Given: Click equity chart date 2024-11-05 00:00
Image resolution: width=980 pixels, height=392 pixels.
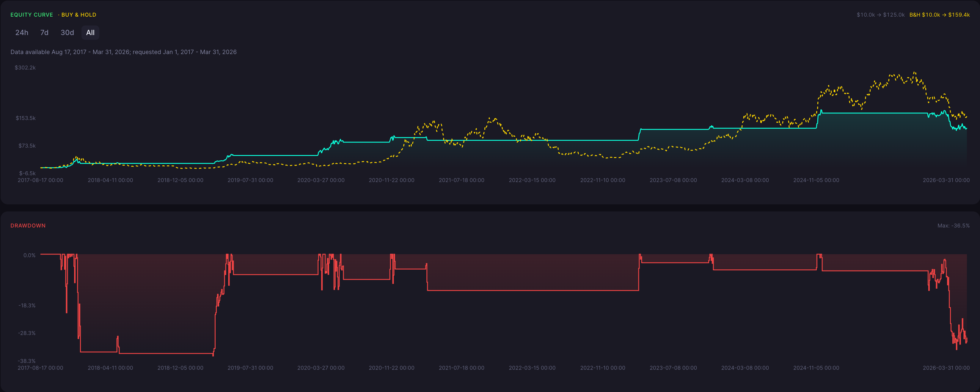Looking at the screenshot, I should tap(816, 180).
